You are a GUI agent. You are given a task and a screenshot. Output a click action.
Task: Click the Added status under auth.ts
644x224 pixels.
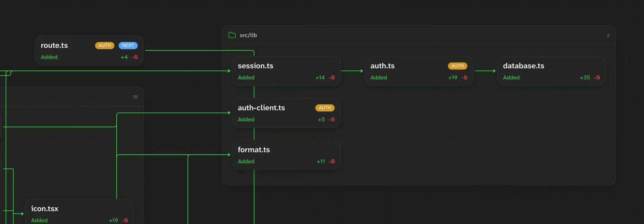click(379, 78)
